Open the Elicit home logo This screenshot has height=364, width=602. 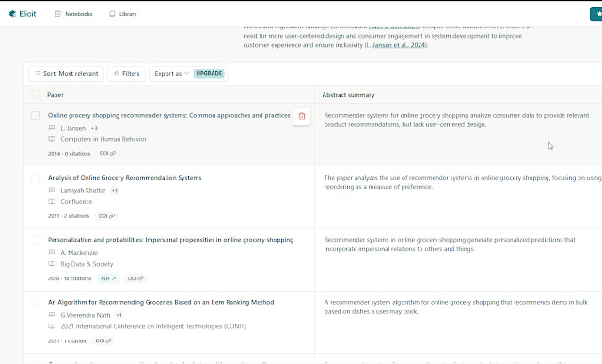tap(23, 14)
